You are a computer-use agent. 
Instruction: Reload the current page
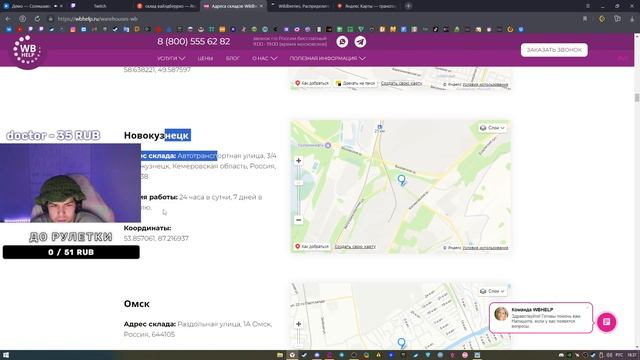(x=37, y=19)
